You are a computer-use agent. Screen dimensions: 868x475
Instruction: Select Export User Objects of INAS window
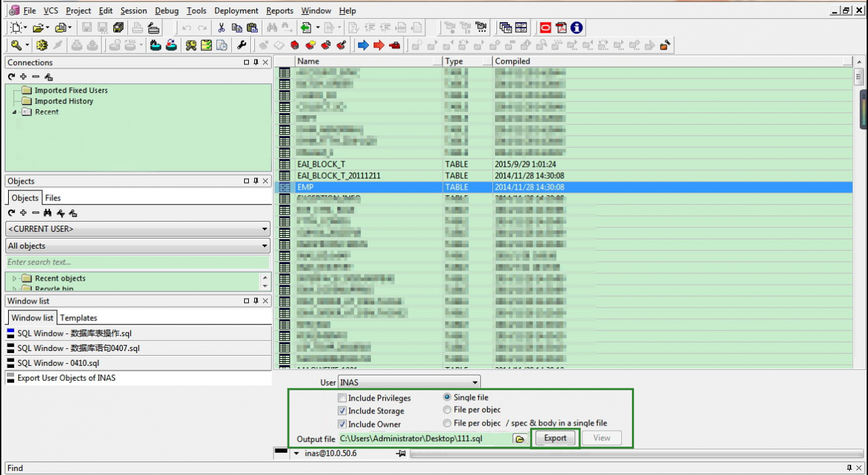tap(138, 378)
